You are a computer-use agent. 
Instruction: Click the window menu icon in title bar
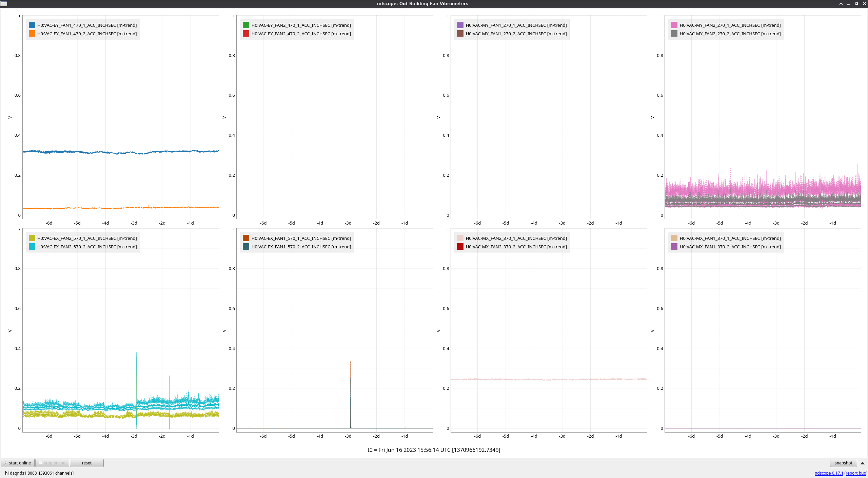[4, 3]
